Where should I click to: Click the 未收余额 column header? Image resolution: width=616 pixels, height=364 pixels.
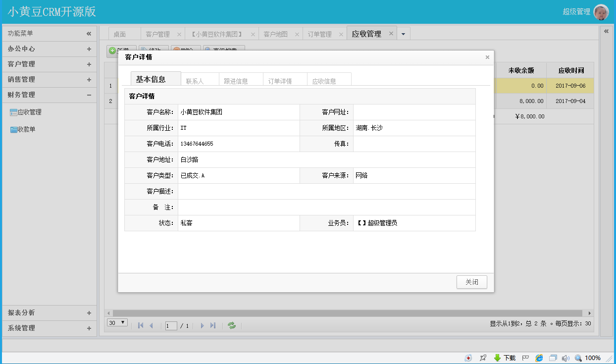click(521, 70)
